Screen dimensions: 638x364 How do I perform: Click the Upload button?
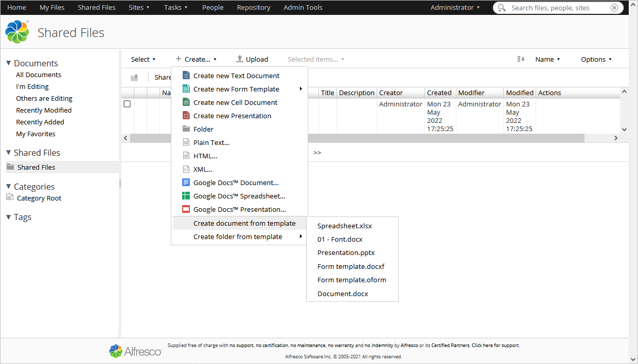[252, 59]
